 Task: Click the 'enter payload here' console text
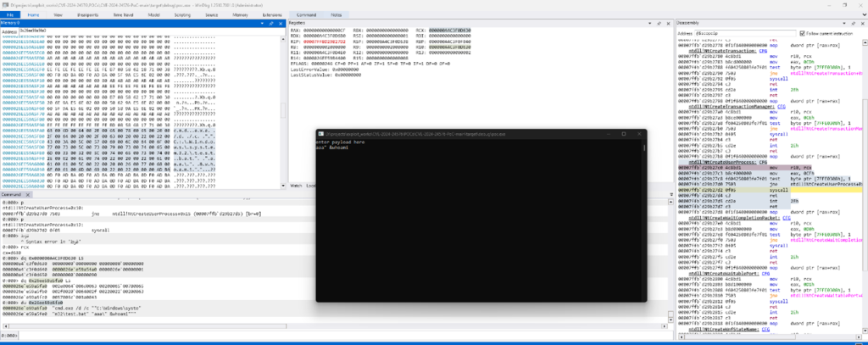(342, 142)
